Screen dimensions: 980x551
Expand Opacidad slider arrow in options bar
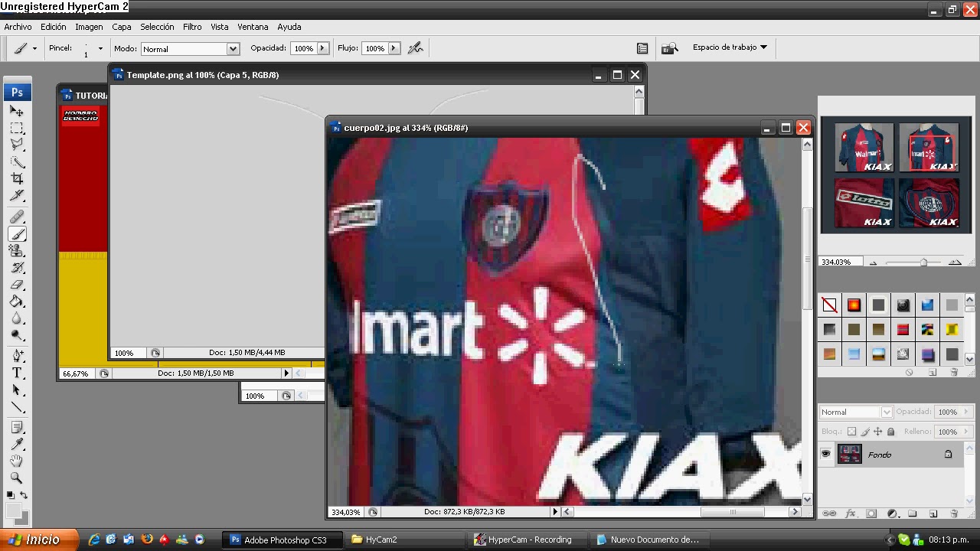322,48
